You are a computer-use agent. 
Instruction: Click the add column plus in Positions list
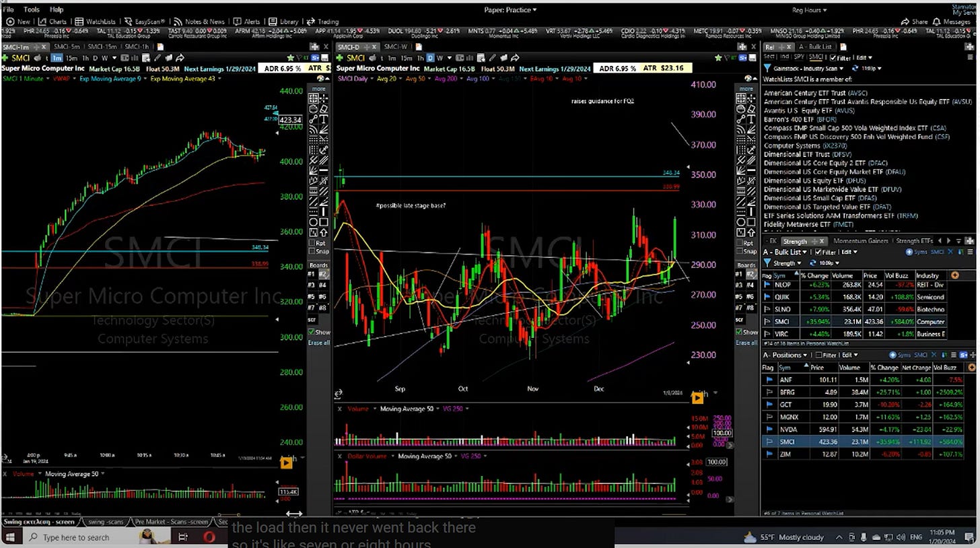pyautogui.click(x=971, y=368)
